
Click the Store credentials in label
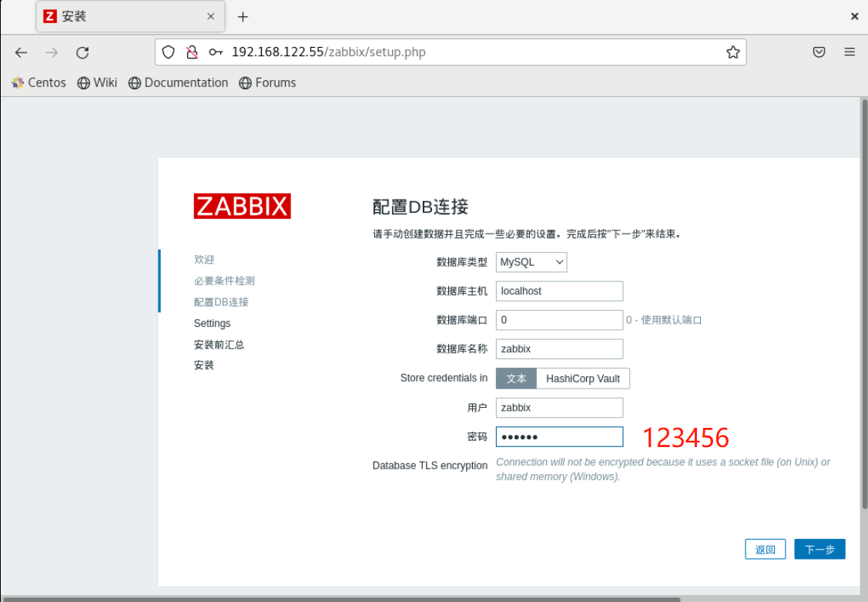pyautogui.click(x=444, y=378)
